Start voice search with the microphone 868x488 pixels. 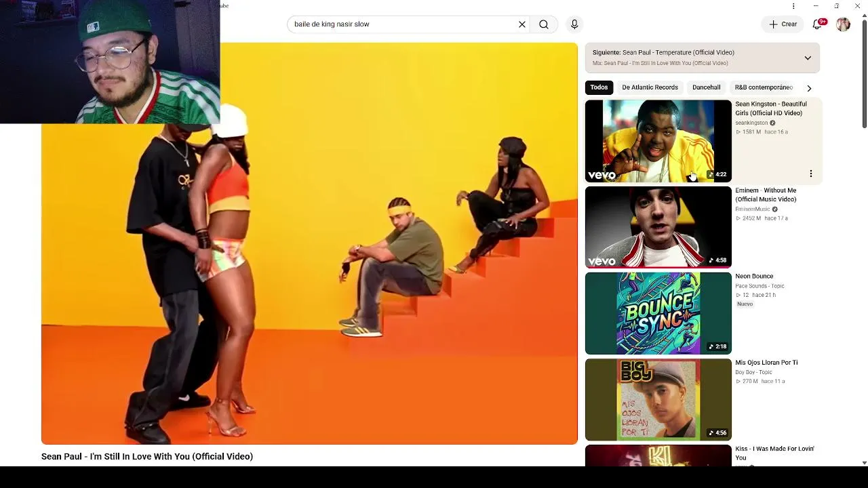coord(574,24)
